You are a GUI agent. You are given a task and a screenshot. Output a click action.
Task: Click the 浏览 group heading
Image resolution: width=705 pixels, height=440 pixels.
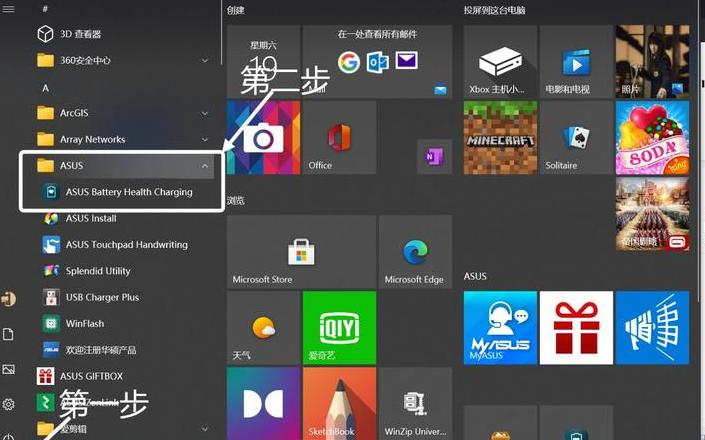click(x=236, y=200)
